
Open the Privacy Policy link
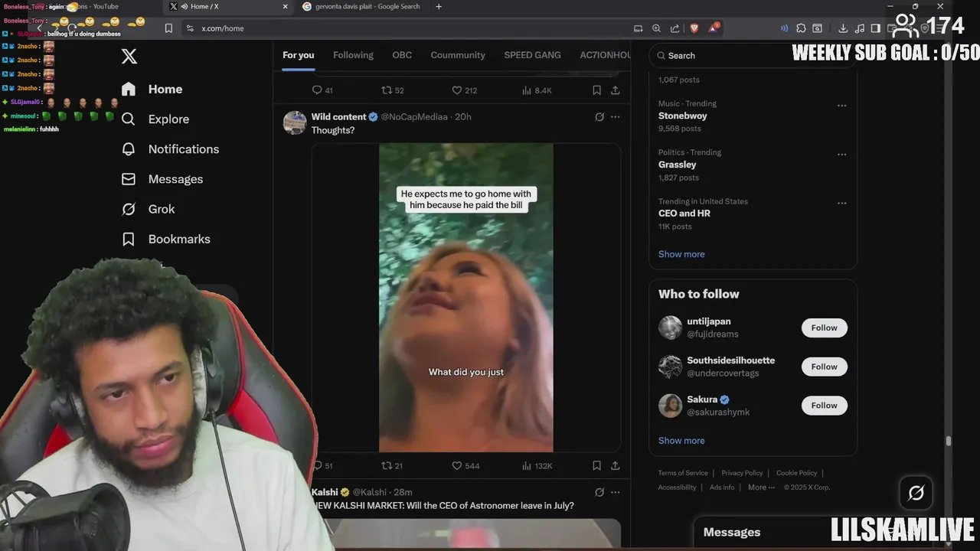(742, 473)
